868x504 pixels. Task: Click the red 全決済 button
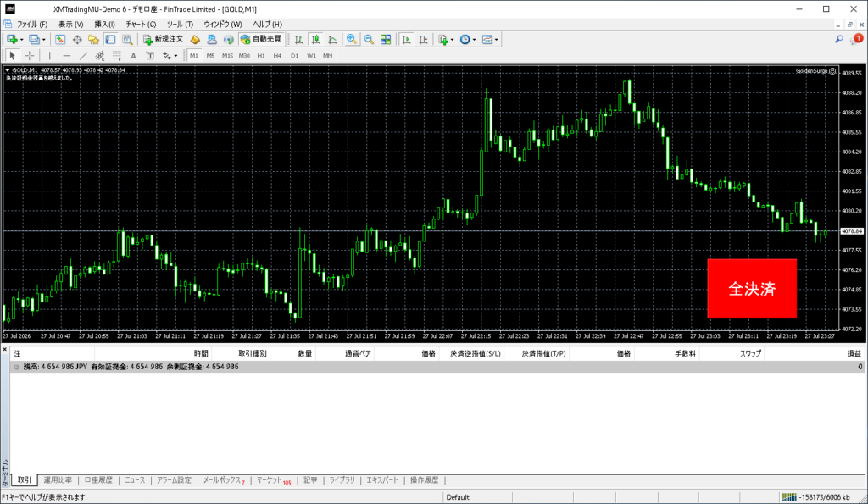click(752, 288)
